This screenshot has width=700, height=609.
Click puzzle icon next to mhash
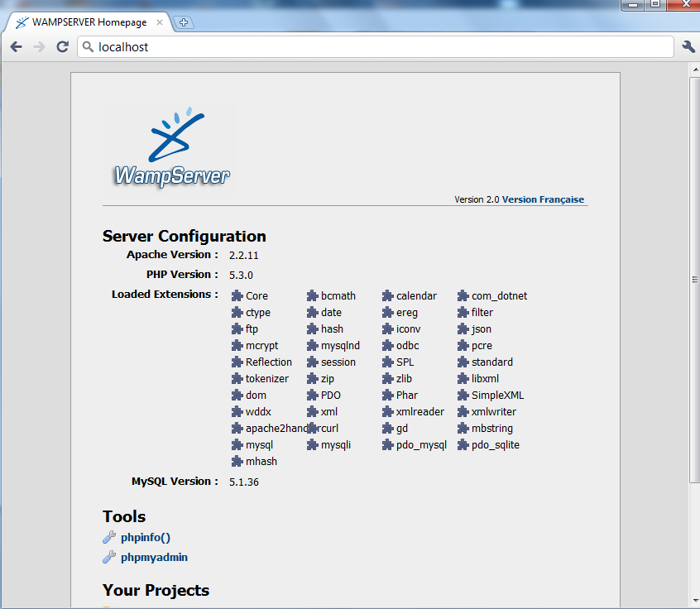pyautogui.click(x=237, y=461)
